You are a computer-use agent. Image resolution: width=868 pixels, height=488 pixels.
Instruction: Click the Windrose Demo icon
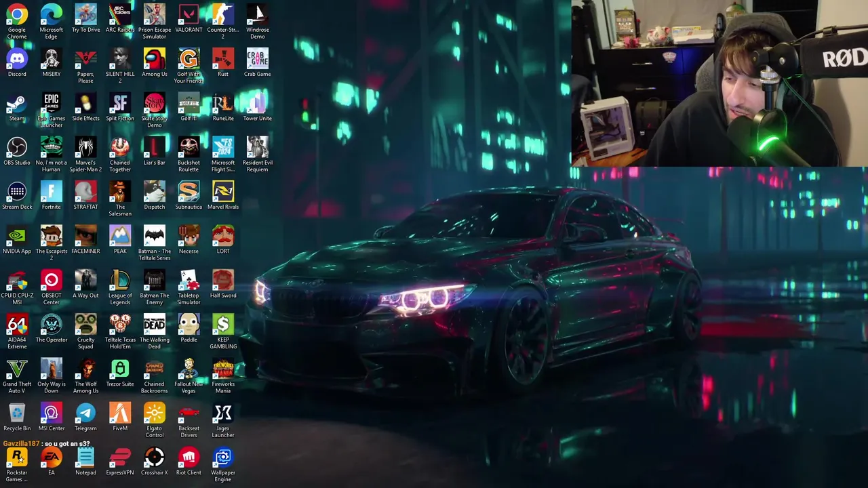click(257, 14)
